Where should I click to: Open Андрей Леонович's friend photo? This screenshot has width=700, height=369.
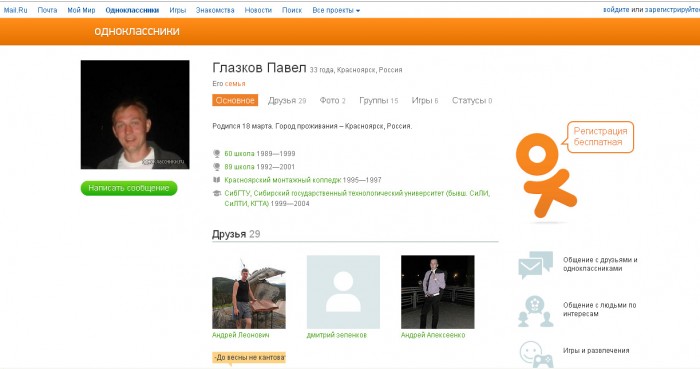click(x=249, y=292)
